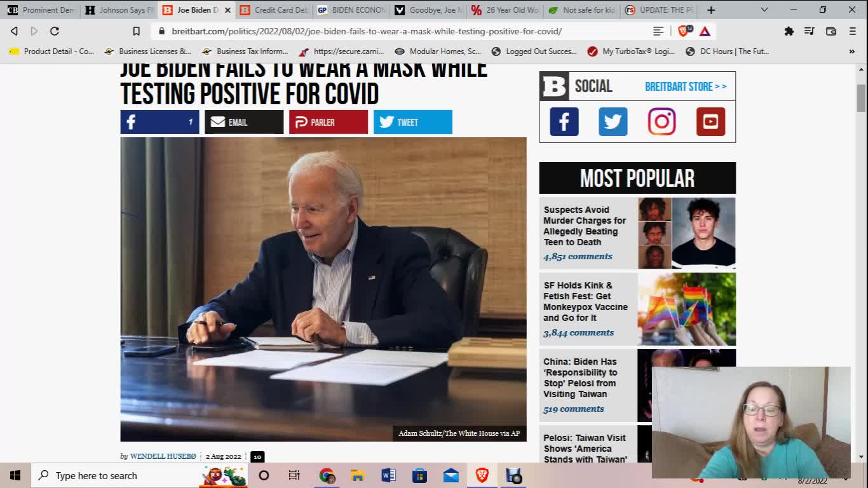Open Microsoft Word from the taskbar
Image resolution: width=868 pixels, height=488 pixels.
388,475
